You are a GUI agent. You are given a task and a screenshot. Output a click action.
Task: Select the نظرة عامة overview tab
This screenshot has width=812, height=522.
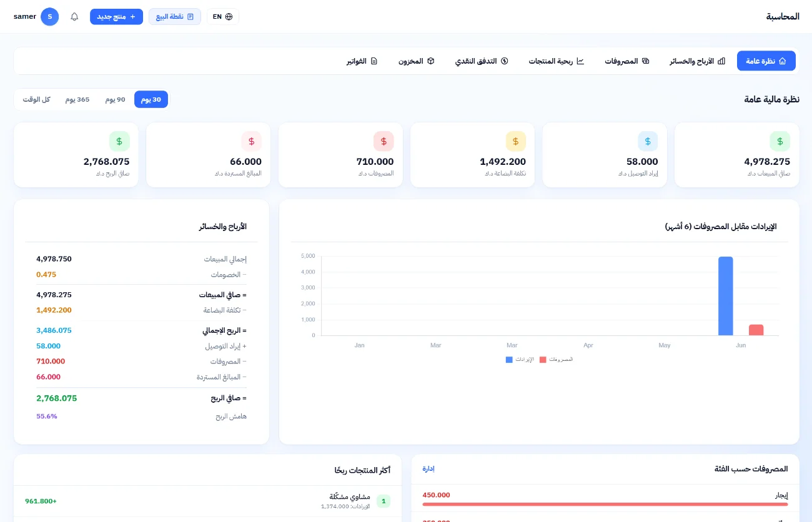(x=766, y=61)
